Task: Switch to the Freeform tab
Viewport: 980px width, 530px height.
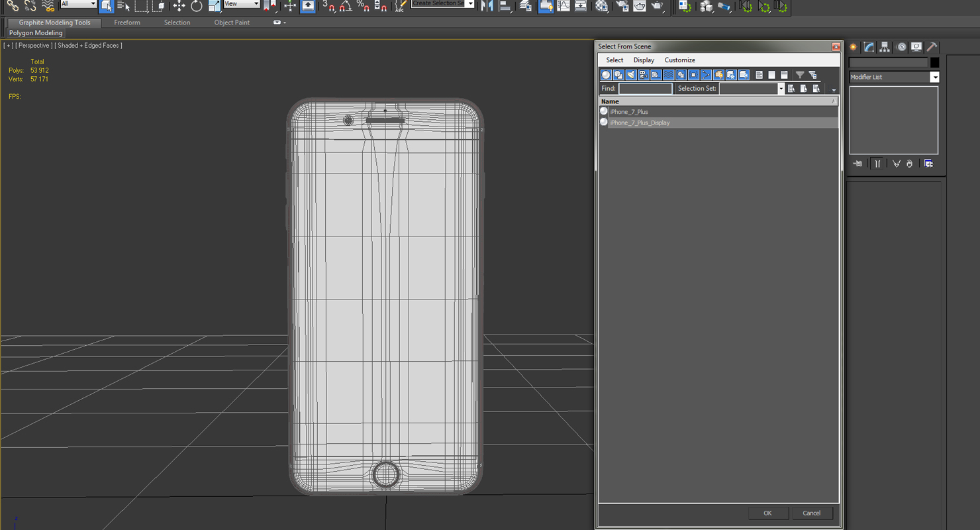Action: [x=127, y=23]
